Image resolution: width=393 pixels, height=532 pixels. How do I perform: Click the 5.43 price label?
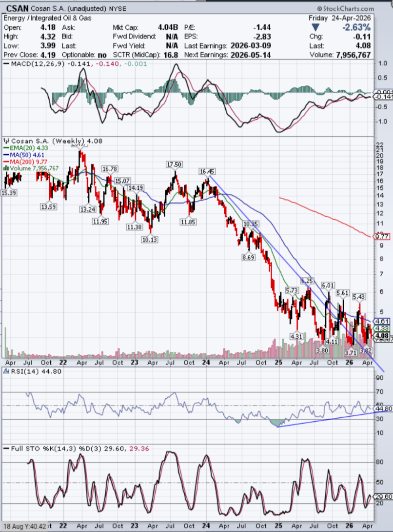(359, 297)
